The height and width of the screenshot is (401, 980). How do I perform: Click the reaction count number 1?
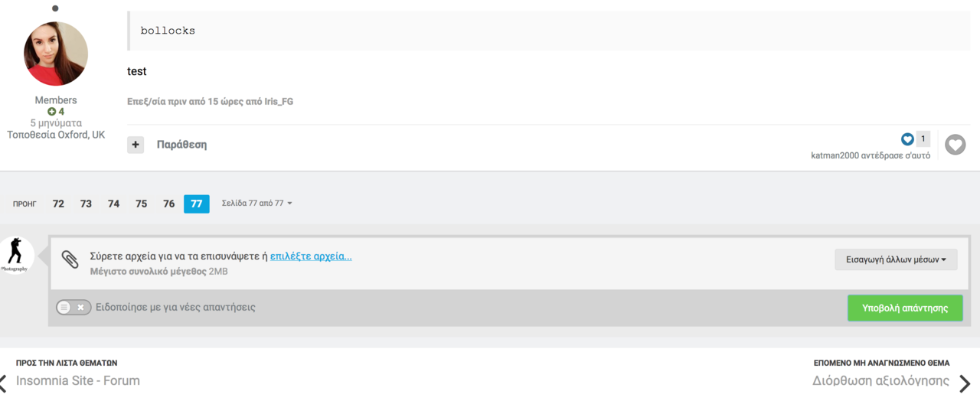coord(923,139)
